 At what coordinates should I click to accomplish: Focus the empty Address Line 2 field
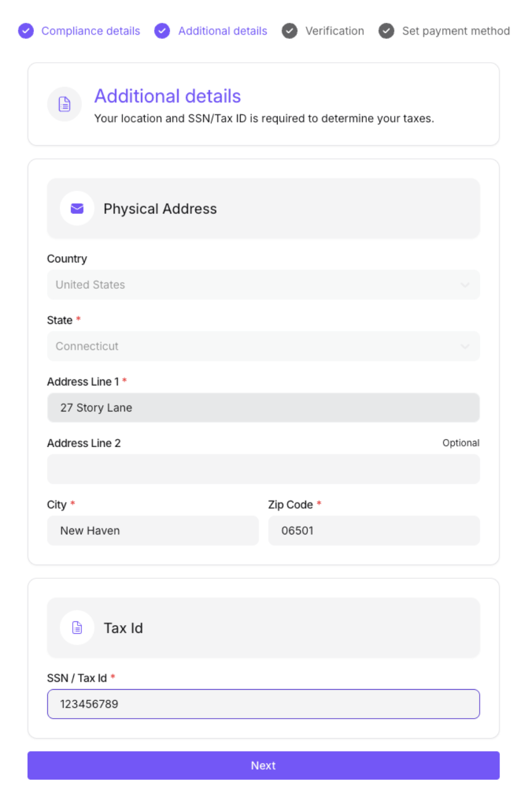point(263,469)
